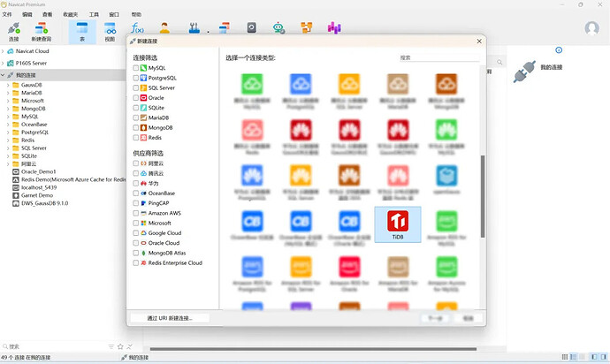Collapse the 我的连接 tree node
This screenshot has height=364, width=610.
tap(3, 75)
